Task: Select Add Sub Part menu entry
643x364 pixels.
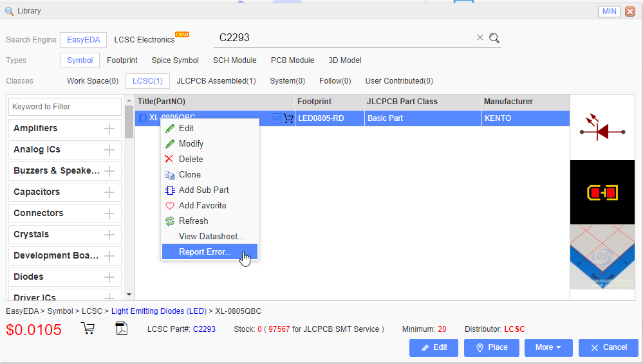Action: tap(210, 190)
